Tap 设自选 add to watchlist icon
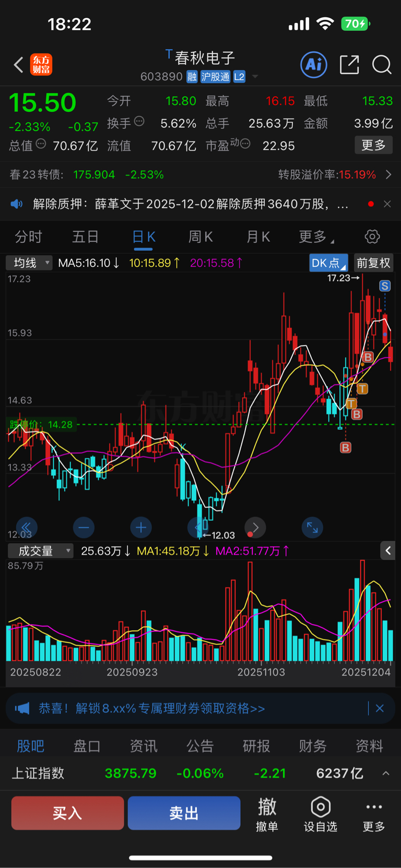 [321, 814]
